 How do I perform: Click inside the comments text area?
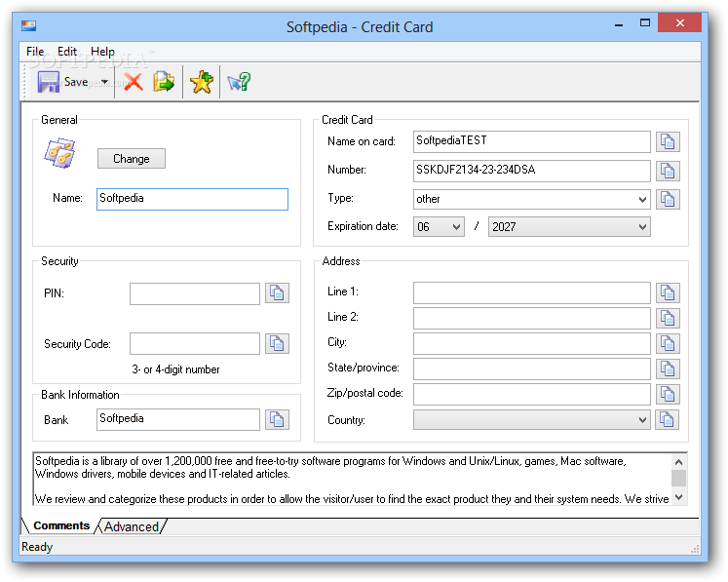click(352, 480)
